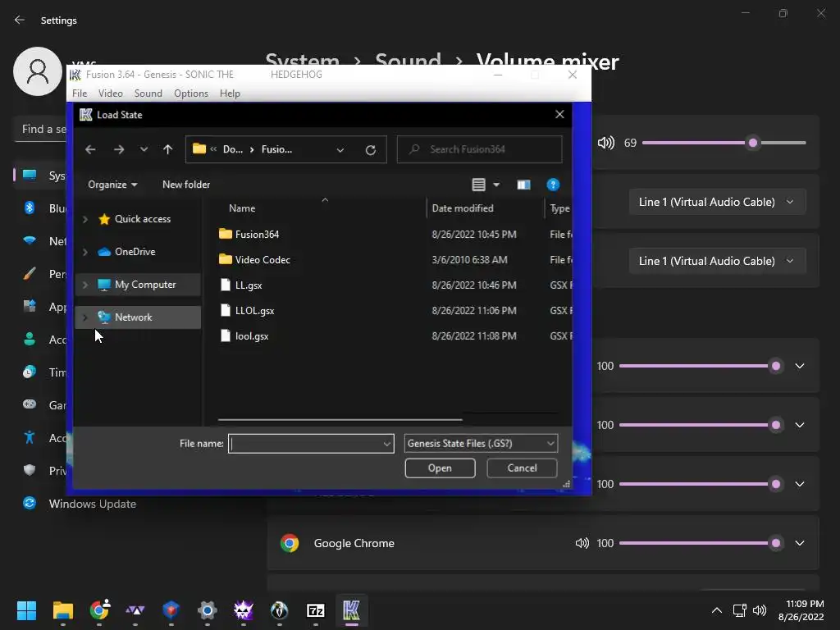
Task: Toggle the preview pane icon
Action: tap(523, 185)
